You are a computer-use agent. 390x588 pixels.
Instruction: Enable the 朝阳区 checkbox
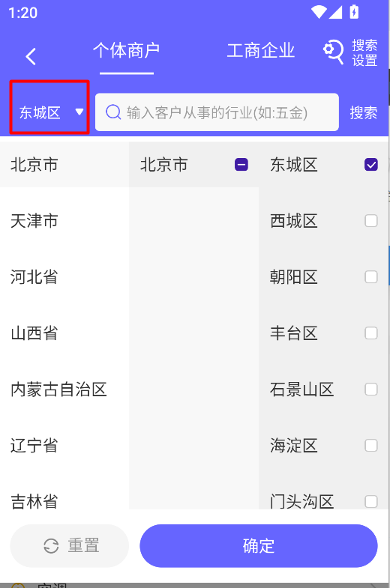370,277
